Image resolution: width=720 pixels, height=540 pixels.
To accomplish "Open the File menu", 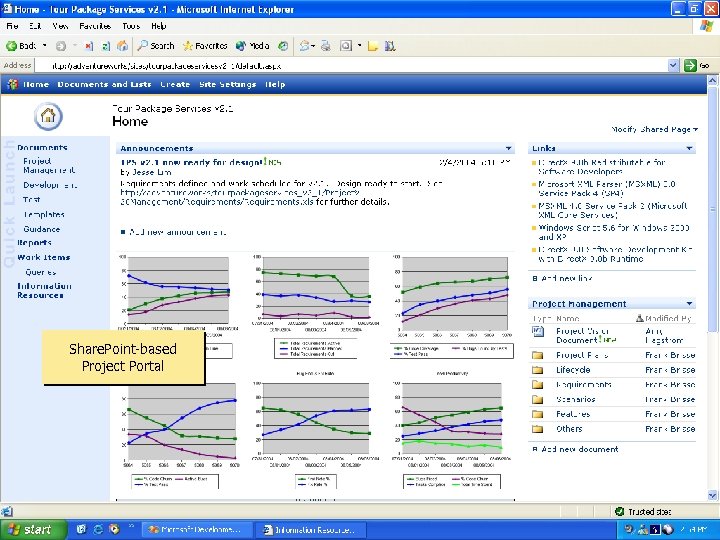I will tap(12, 26).
